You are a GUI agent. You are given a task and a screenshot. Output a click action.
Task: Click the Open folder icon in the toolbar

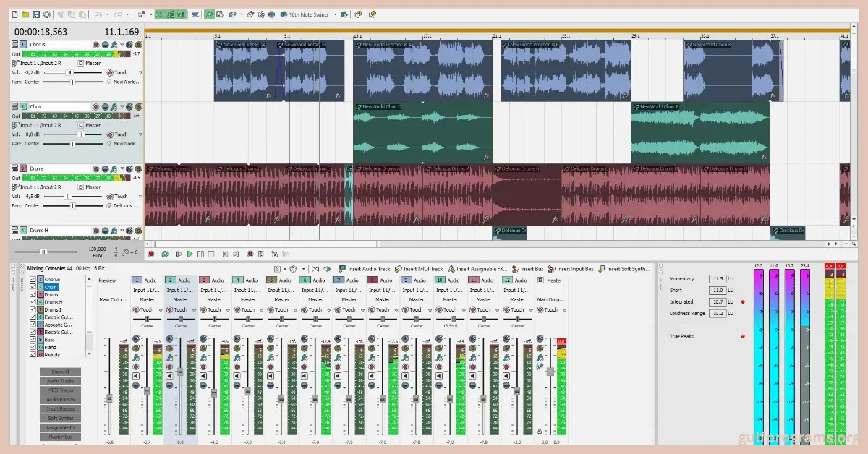click(x=25, y=14)
